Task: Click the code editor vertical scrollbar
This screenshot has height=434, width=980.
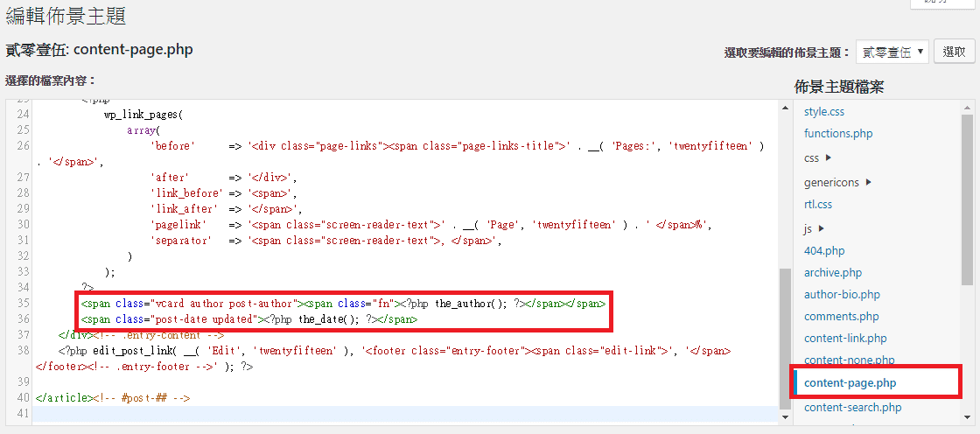Action: [785, 337]
